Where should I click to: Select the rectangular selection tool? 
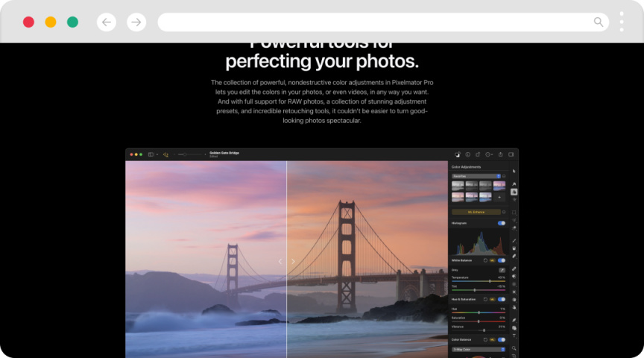click(x=514, y=213)
